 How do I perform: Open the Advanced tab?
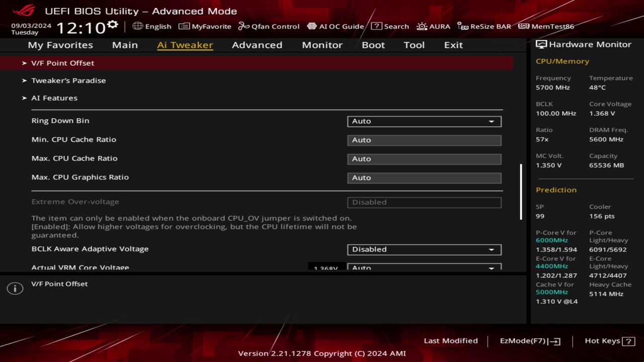click(257, 45)
